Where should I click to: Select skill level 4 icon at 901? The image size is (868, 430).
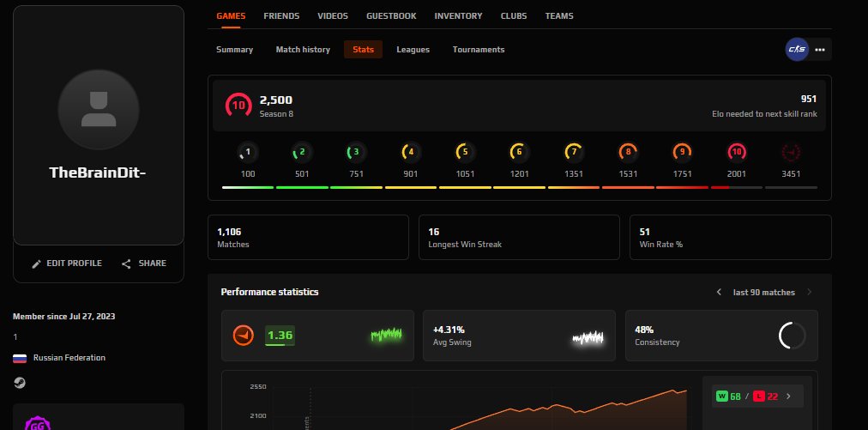tap(410, 152)
